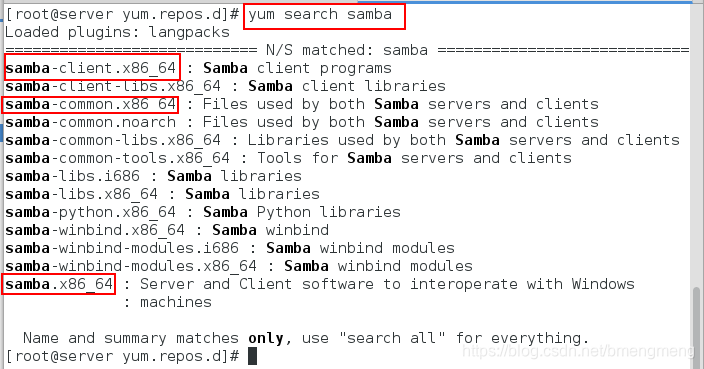Click 'samba-winbind-modules.x86_64' package line

click(x=239, y=266)
